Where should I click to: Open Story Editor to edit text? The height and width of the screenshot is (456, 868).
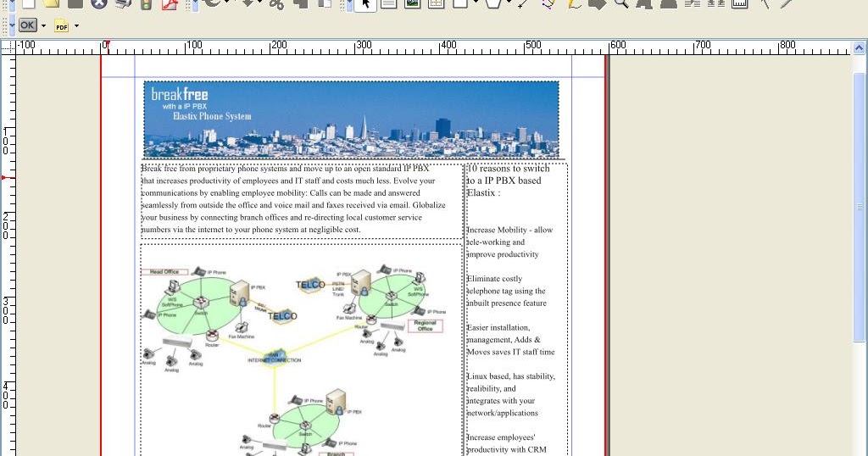point(668,3)
